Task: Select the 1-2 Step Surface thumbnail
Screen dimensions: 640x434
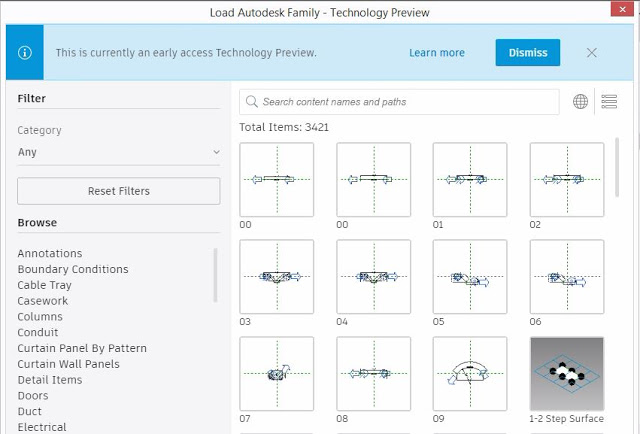Action: (567, 374)
